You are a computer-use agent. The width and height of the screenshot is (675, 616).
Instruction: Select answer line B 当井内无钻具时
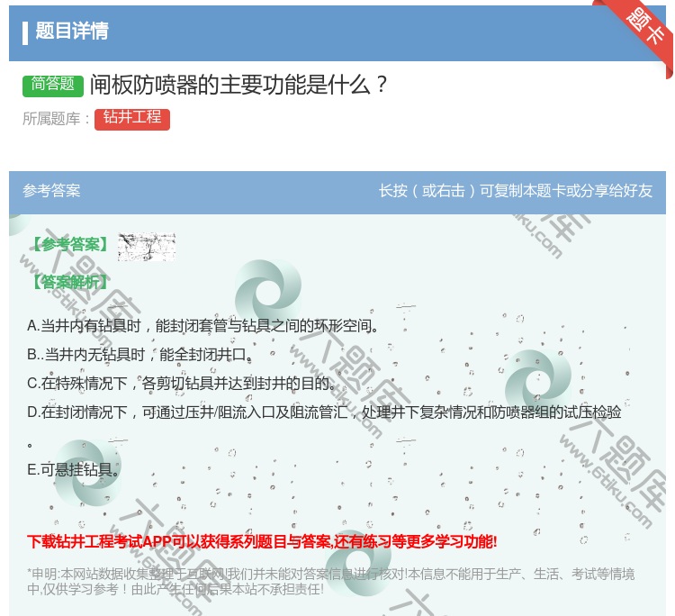139,355
